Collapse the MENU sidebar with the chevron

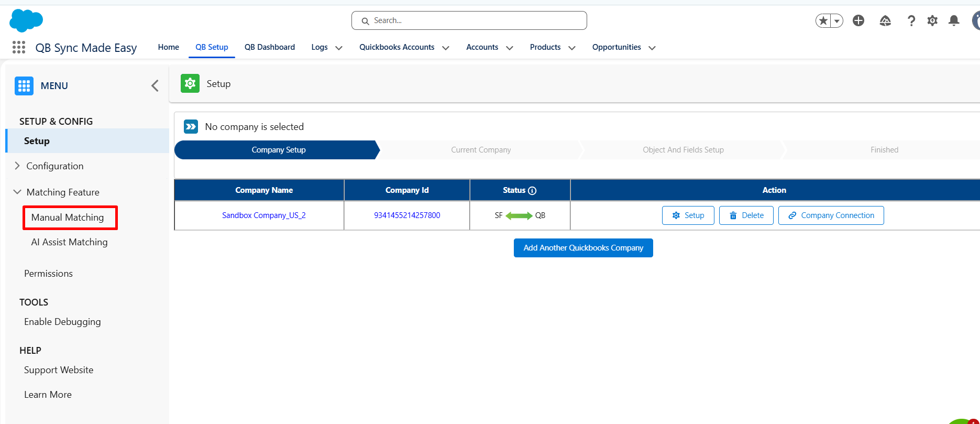click(155, 86)
